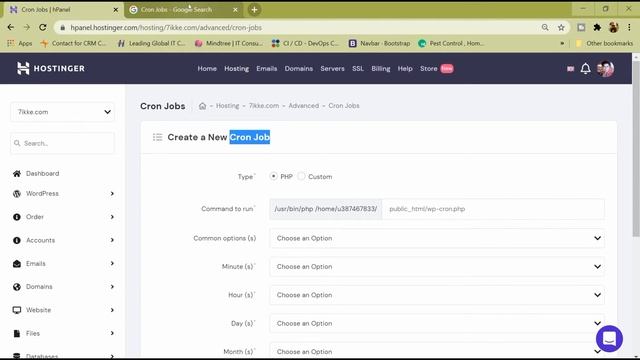Image resolution: width=640 pixels, height=360 pixels.
Task: Open the 7ikke.com domain selector
Action: (62, 112)
